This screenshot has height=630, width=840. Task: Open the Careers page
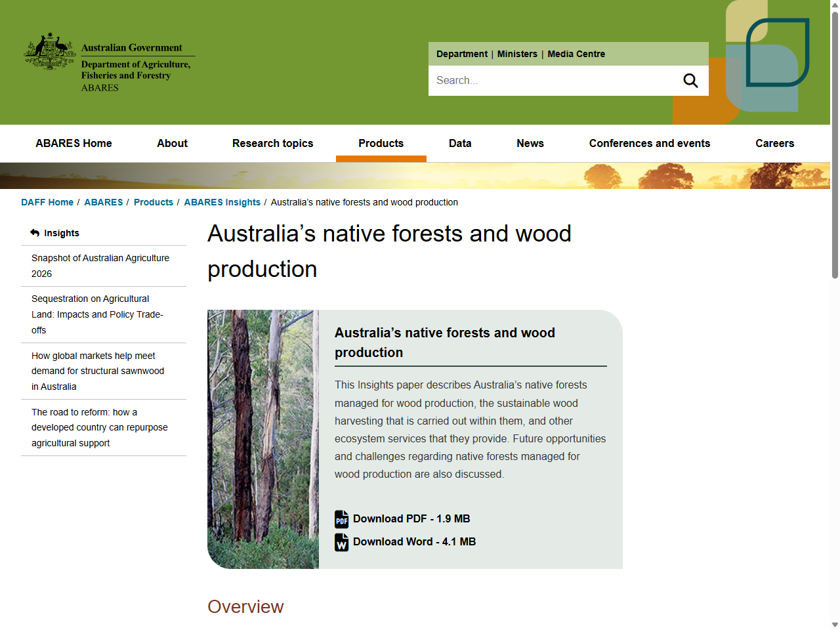click(x=775, y=143)
